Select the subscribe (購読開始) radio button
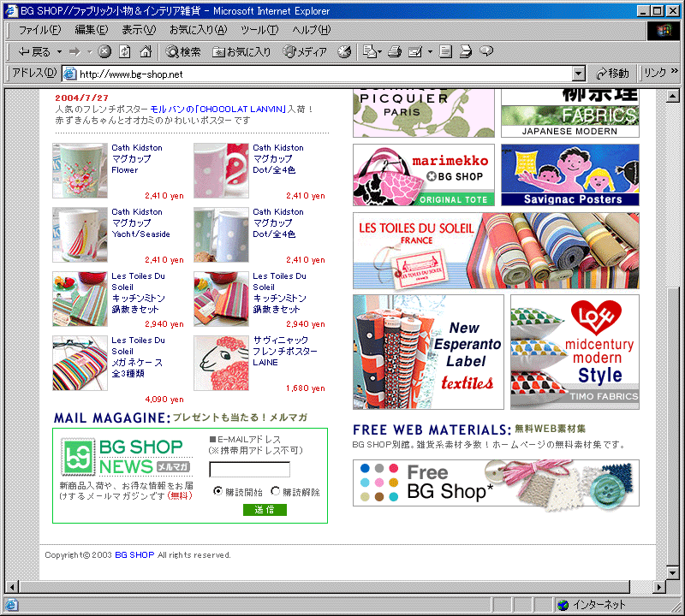This screenshot has height=616, width=685. [x=217, y=491]
